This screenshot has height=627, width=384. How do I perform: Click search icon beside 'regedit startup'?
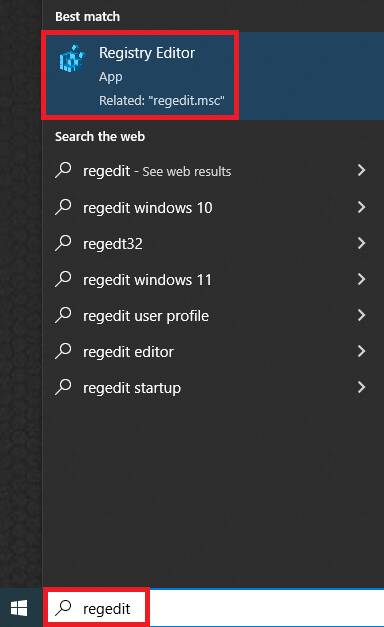(x=63, y=387)
